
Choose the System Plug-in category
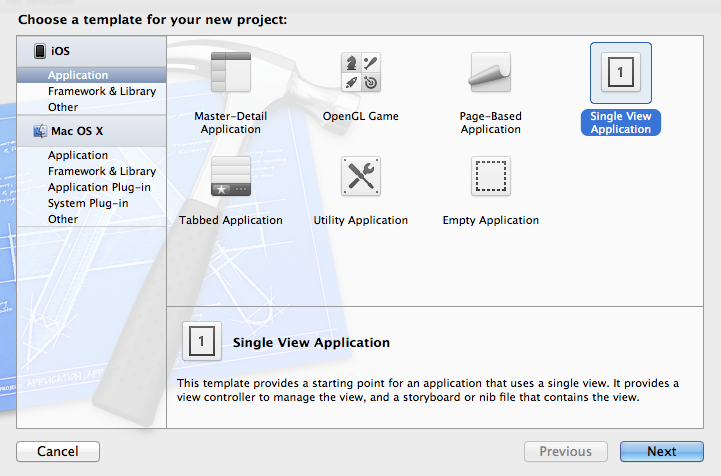(88, 203)
